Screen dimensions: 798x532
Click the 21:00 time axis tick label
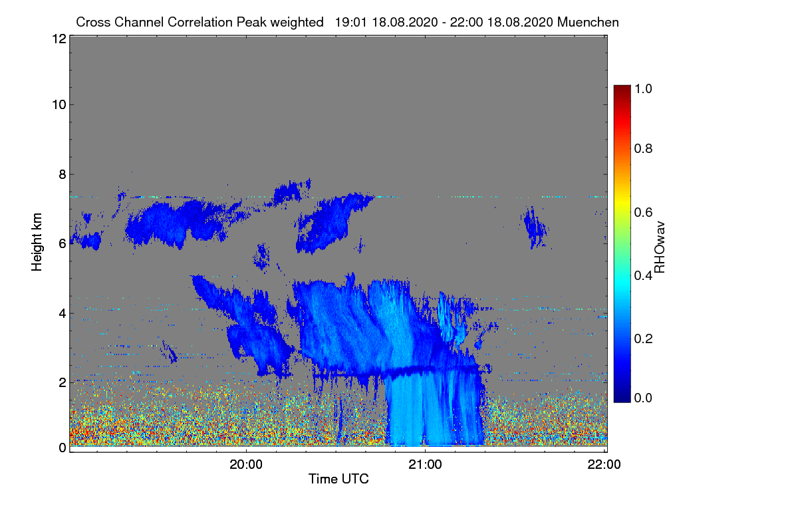pyautogui.click(x=425, y=465)
